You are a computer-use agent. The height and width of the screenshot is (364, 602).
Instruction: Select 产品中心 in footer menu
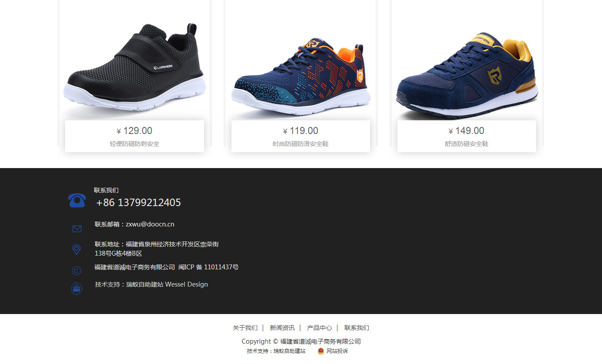click(x=320, y=328)
